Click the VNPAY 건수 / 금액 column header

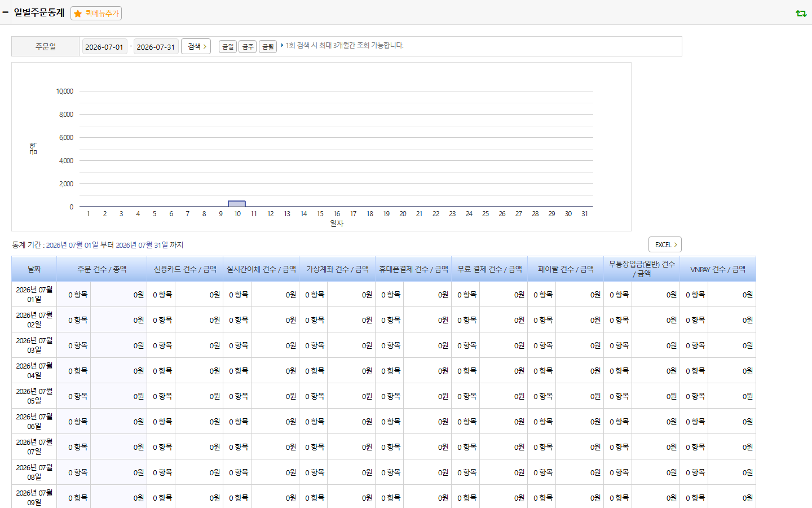718,269
